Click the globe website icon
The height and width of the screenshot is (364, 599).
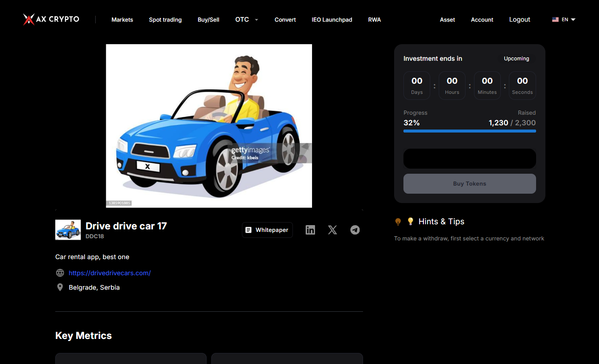point(60,273)
